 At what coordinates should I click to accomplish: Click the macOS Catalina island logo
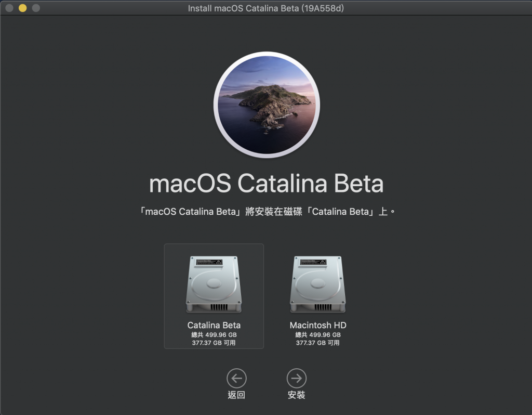click(x=267, y=105)
